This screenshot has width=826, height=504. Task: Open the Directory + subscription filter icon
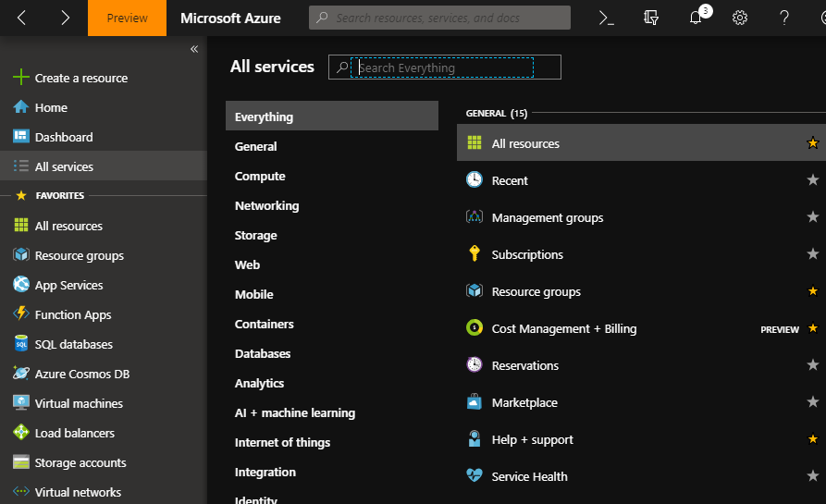coord(651,18)
